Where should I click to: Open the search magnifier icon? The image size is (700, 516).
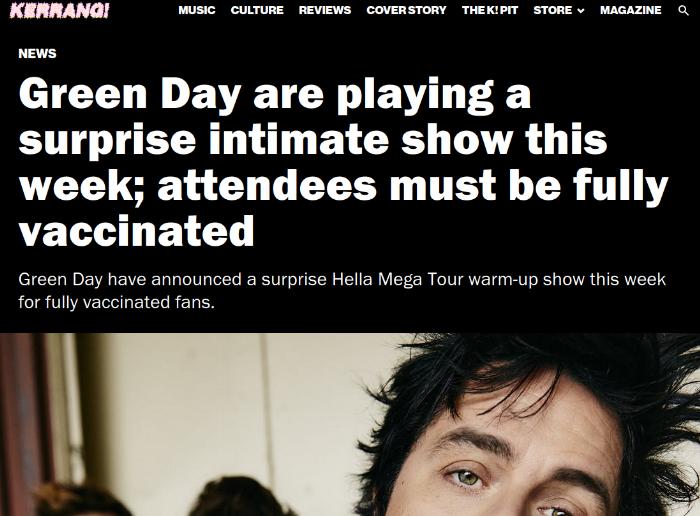683,10
